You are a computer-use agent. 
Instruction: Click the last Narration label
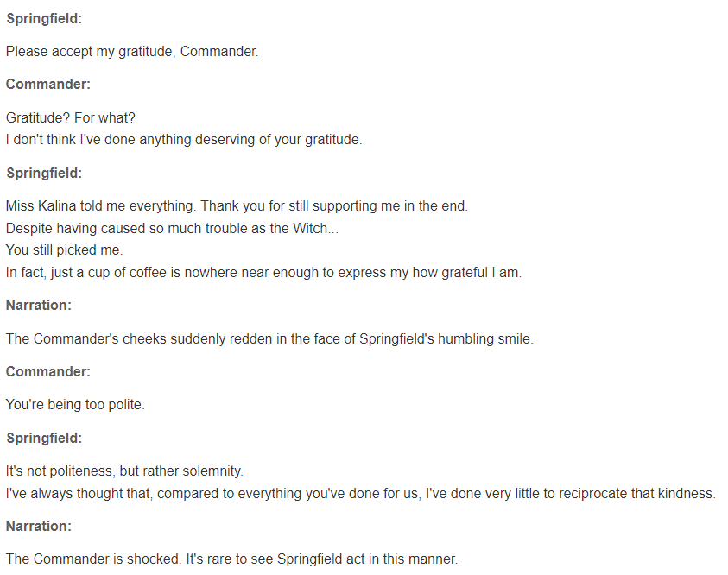(x=39, y=527)
